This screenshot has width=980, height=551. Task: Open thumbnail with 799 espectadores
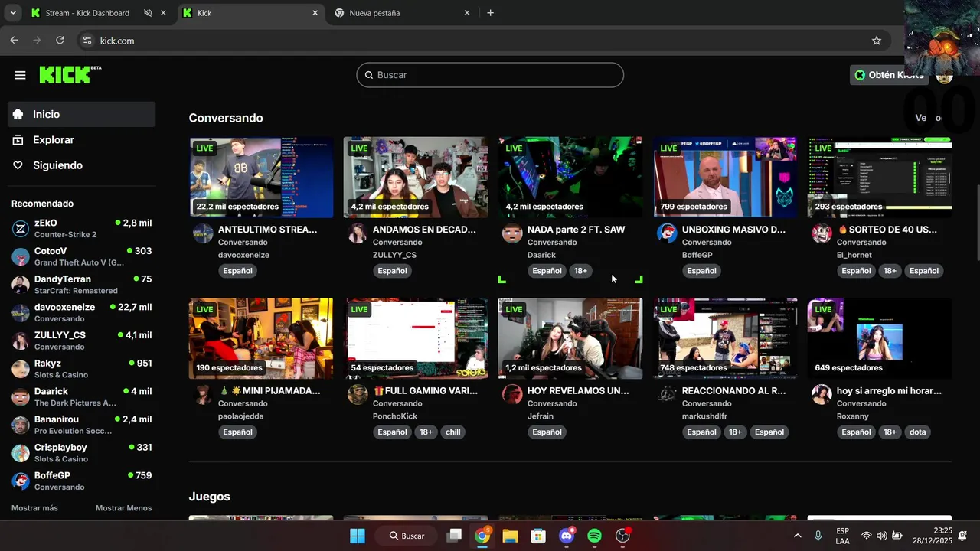click(x=725, y=178)
